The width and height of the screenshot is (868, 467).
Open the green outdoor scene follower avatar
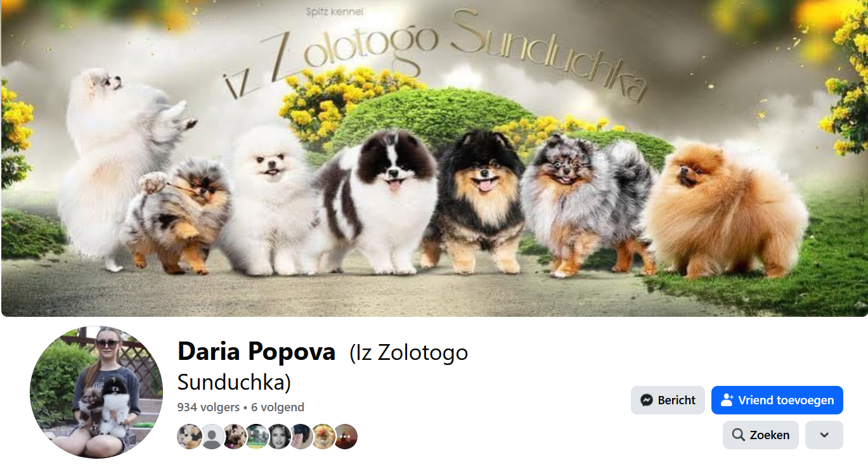click(x=257, y=437)
